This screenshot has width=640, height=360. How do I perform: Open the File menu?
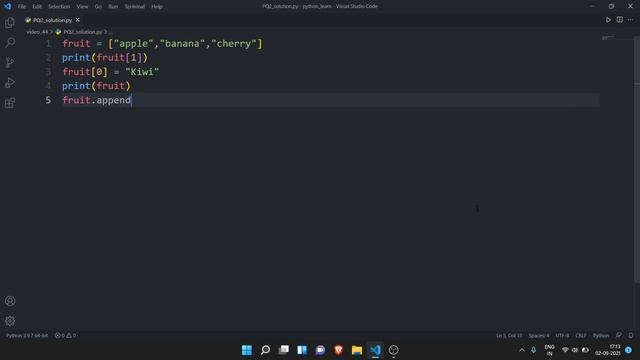(x=22, y=7)
